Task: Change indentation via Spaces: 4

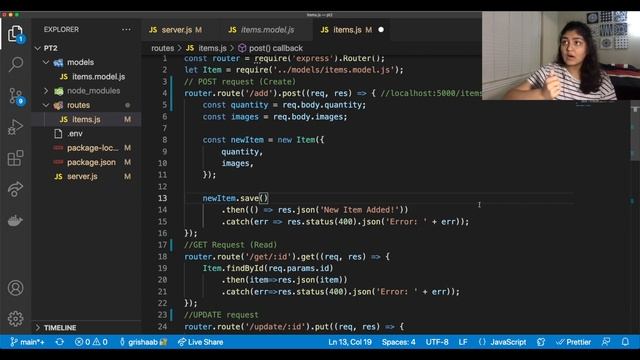Action: pyautogui.click(x=398, y=342)
